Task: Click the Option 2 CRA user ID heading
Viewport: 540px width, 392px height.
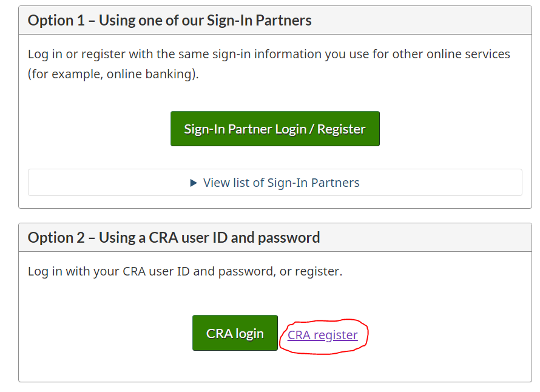Action: point(174,237)
